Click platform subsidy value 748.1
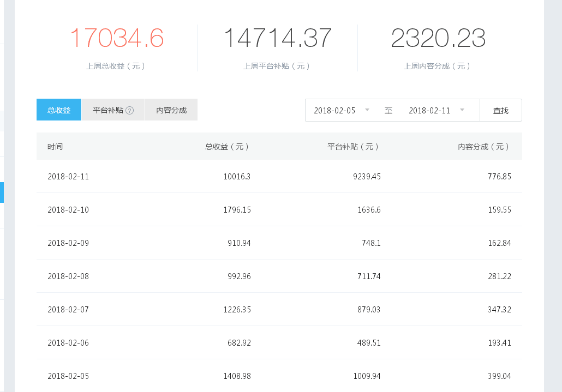The height and width of the screenshot is (392, 562). click(372, 243)
